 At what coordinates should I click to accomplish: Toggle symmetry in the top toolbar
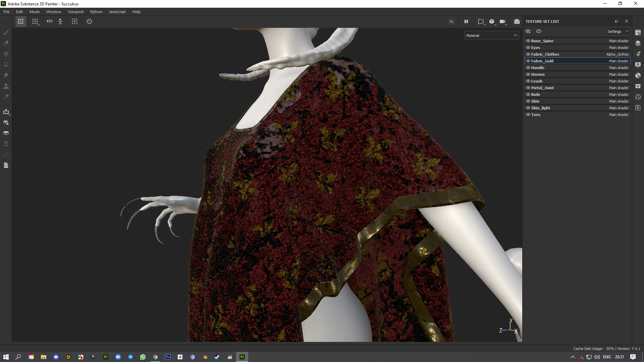50,21
